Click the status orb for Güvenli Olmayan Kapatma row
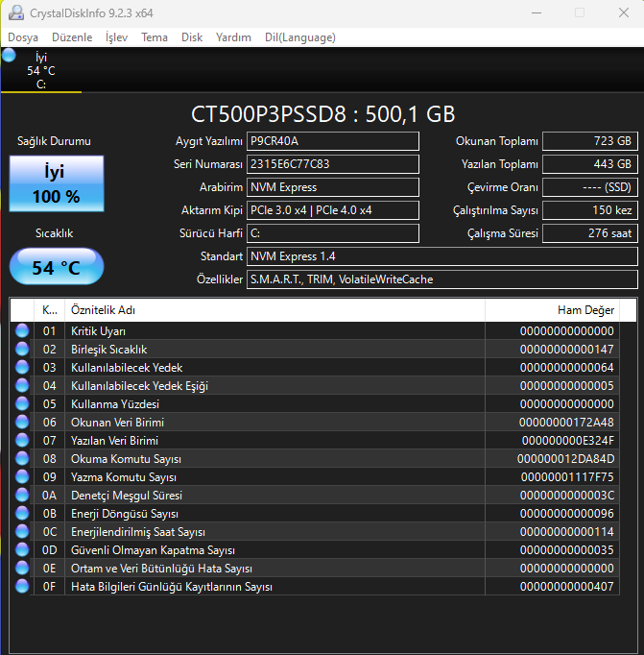 click(22, 550)
